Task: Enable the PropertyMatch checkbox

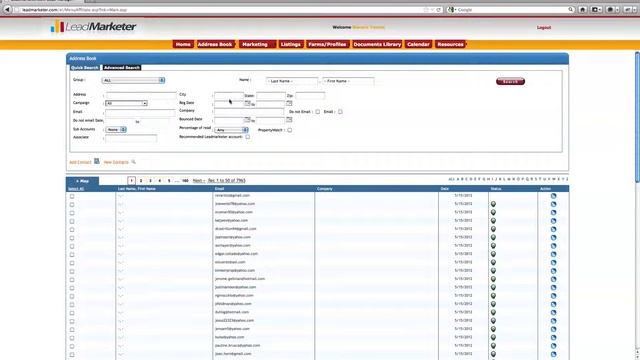Action: click(289, 130)
